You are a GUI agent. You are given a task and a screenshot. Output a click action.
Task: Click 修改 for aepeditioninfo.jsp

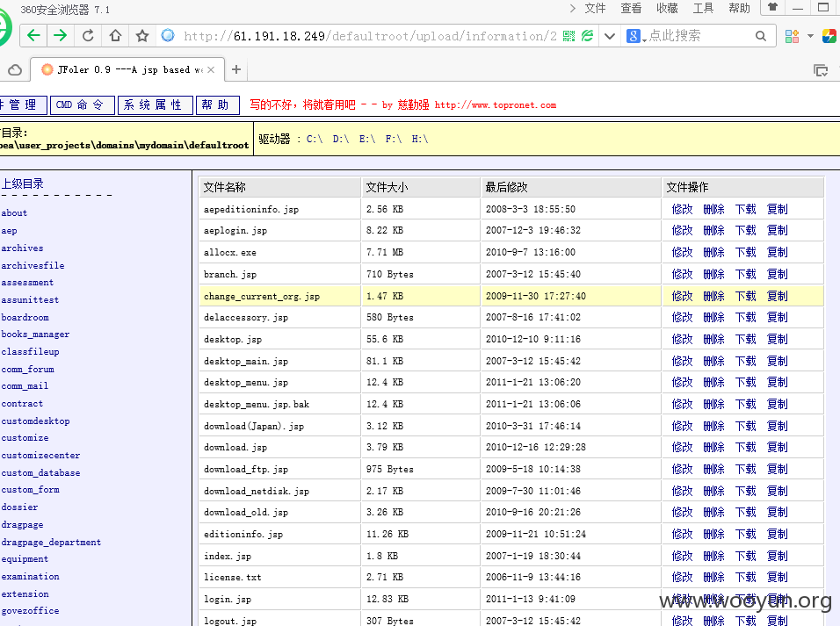682,209
